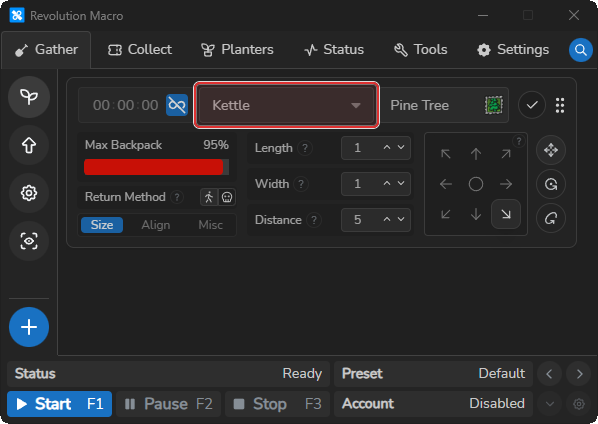Viewport: 598px width, 424px height.
Task: Click the six-dot drag handle icon
Action: tap(560, 105)
